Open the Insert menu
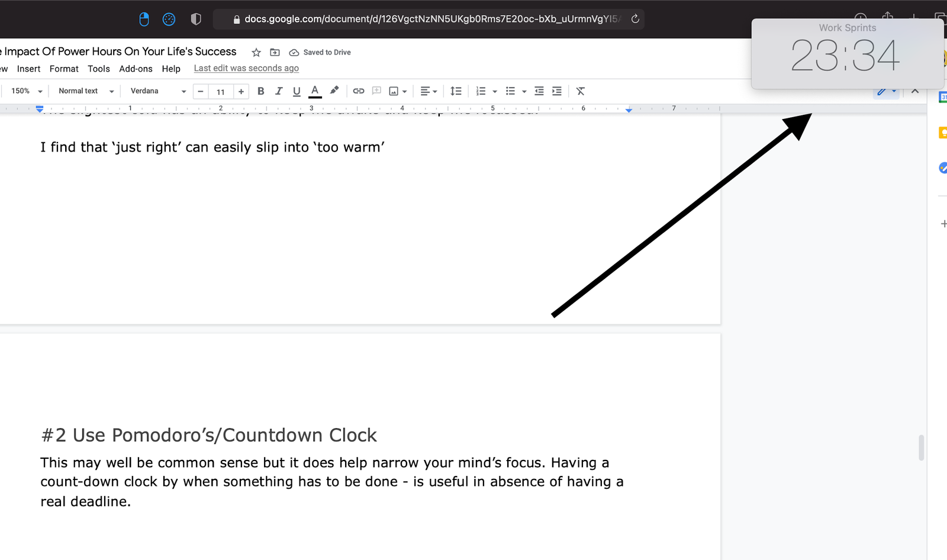Viewport: 947px width, 560px height. click(x=28, y=69)
